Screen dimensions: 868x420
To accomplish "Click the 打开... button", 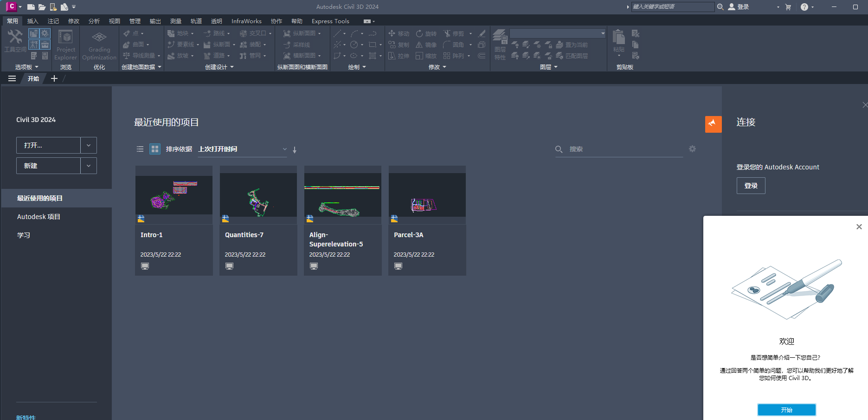I will click(x=48, y=145).
